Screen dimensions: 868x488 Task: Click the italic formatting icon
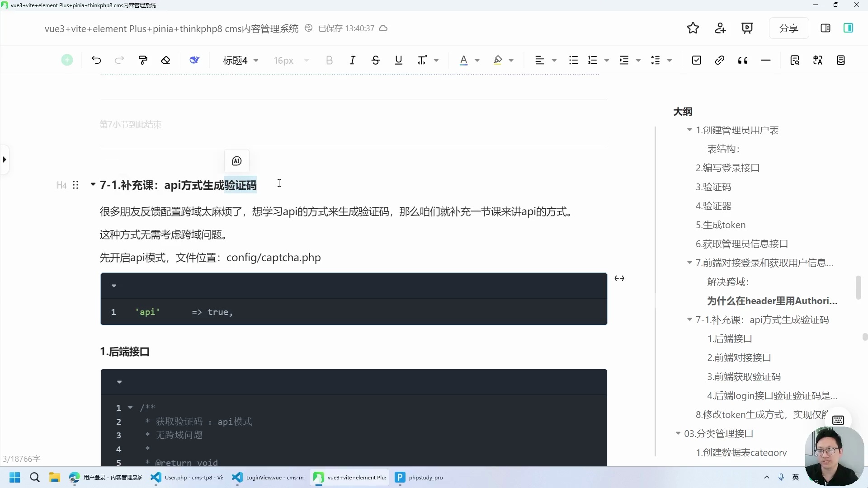click(353, 60)
